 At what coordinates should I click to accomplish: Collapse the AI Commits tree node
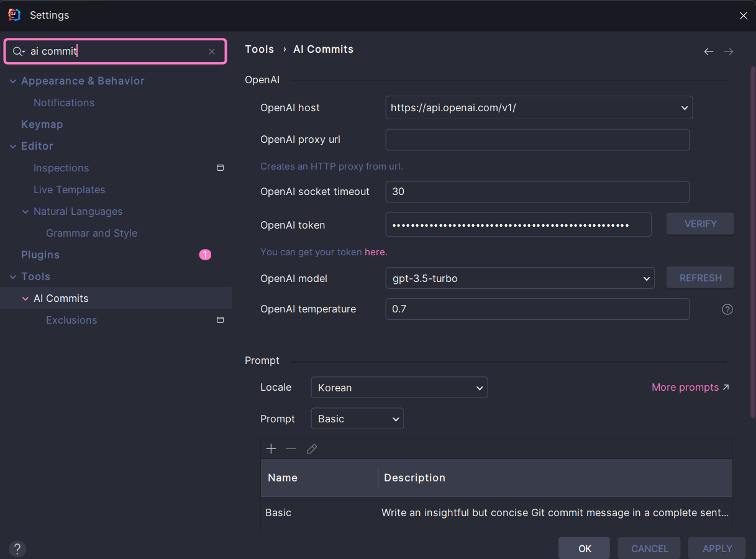tap(25, 298)
